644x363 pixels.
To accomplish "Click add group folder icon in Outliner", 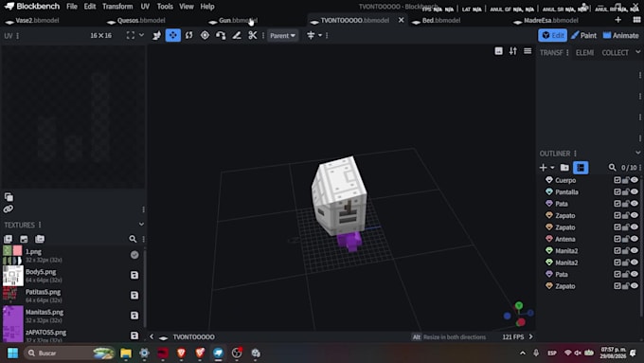I will click(564, 168).
